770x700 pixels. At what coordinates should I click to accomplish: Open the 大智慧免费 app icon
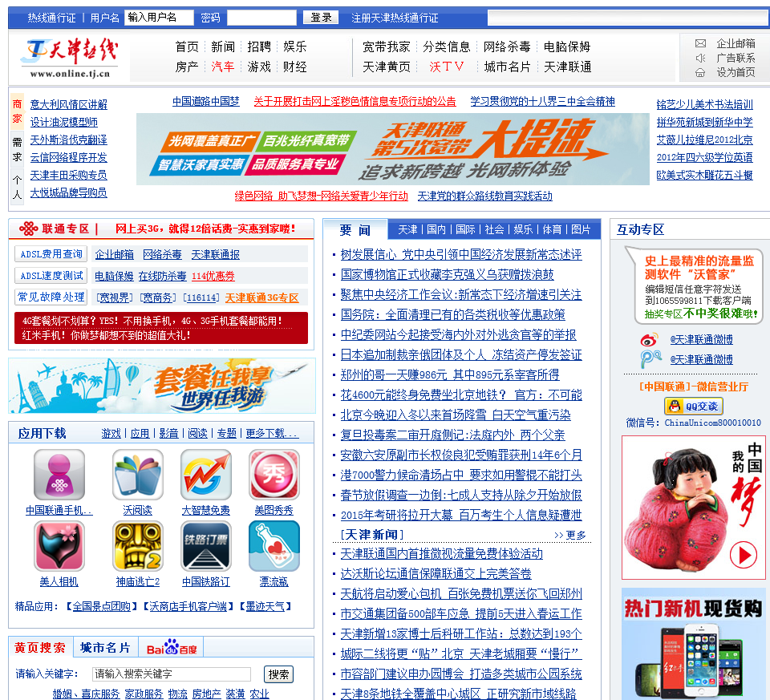[206, 475]
